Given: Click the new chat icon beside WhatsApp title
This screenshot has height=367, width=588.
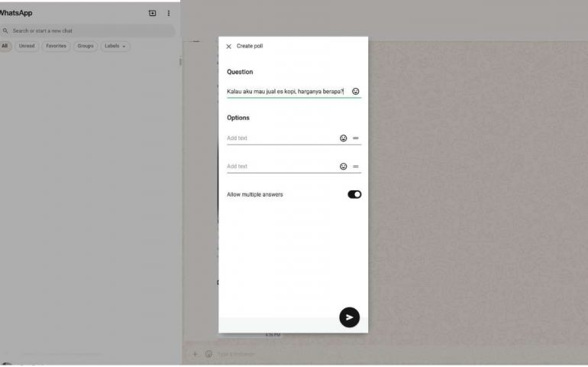Looking at the screenshot, I should [x=152, y=13].
